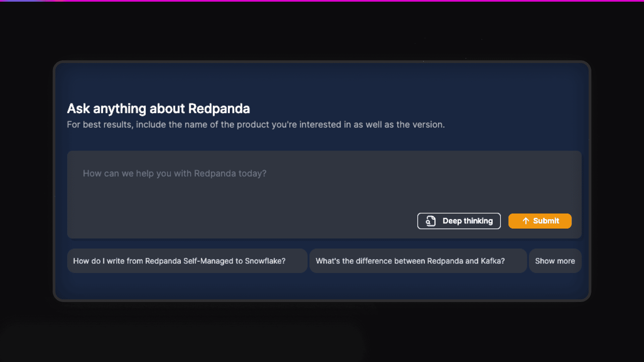Expand suggestions with Show more
The image size is (644, 362).
[x=555, y=261]
